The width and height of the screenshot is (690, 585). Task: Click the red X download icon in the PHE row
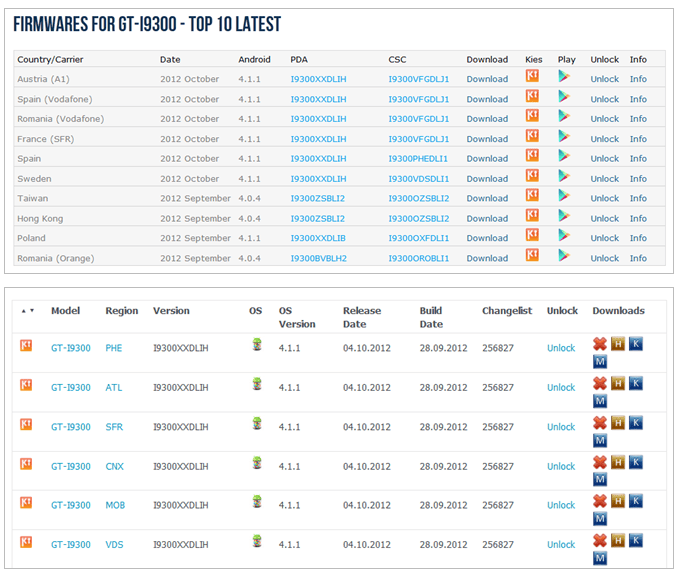600,344
